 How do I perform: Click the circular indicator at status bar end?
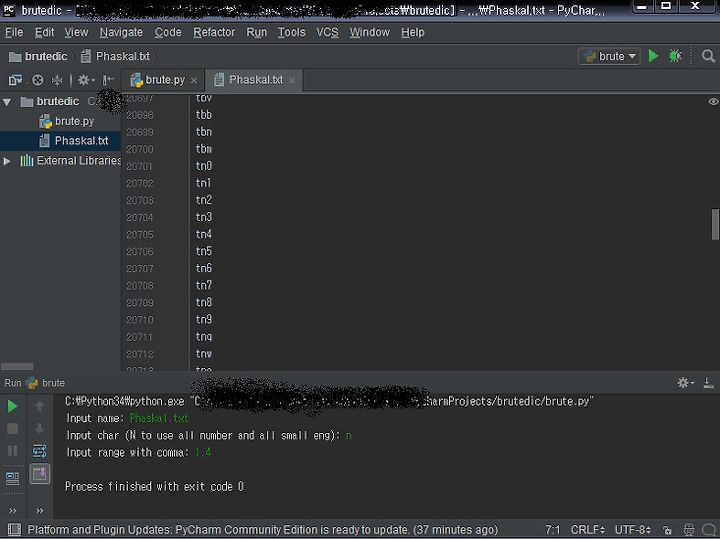[x=709, y=530]
